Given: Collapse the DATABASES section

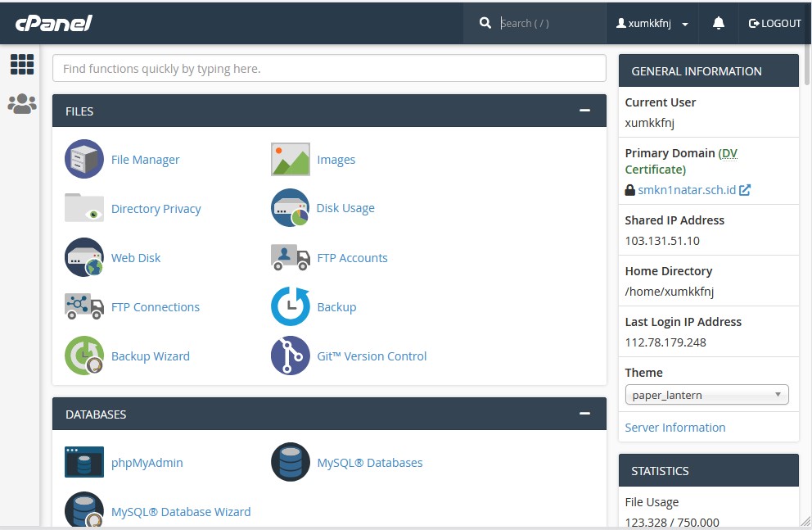Looking at the screenshot, I should (584, 414).
